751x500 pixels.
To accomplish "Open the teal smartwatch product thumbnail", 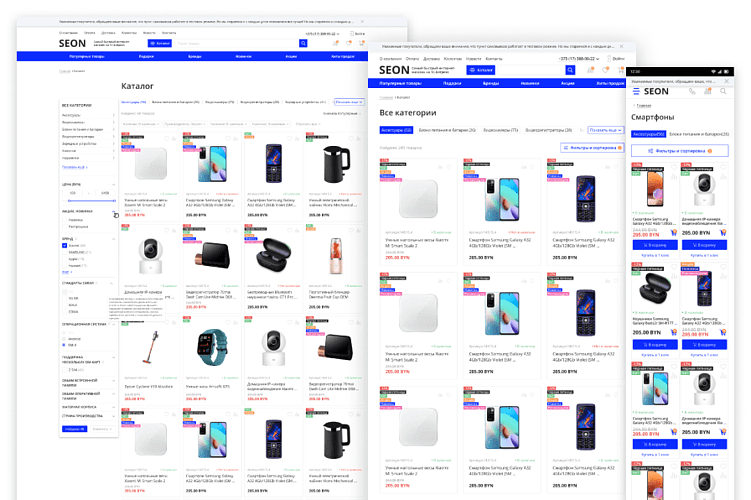I will (213, 345).
